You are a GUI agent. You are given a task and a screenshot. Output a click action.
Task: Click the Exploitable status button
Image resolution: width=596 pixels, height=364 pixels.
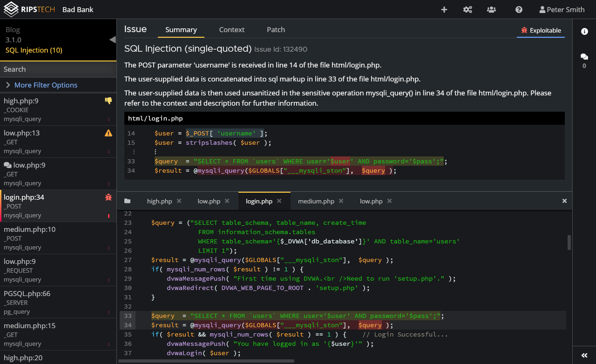pos(541,30)
